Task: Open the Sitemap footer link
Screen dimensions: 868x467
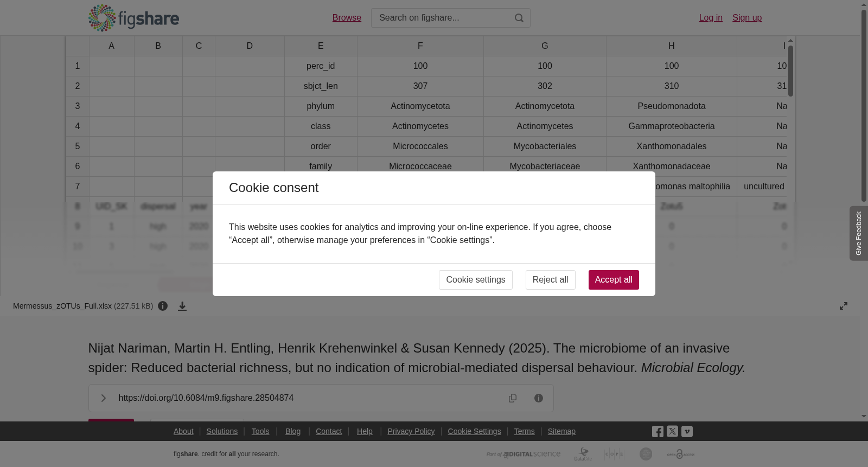Action: [x=561, y=431]
